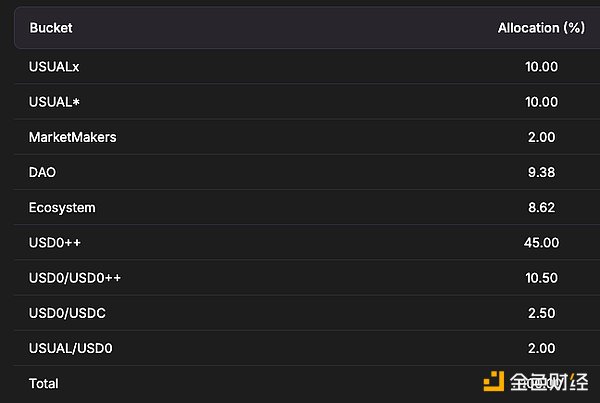Select the USD0++ bucket name
The height and width of the screenshot is (403, 600).
point(55,242)
